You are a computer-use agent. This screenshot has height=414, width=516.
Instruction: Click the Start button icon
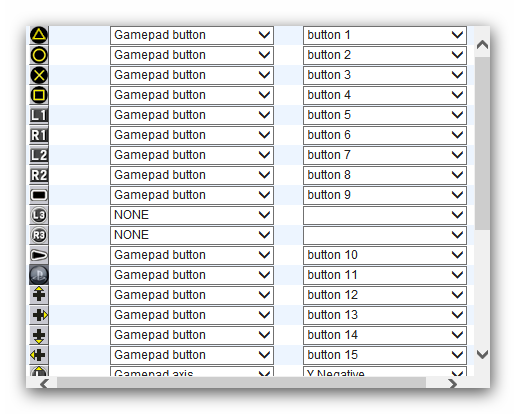click(x=39, y=255)
